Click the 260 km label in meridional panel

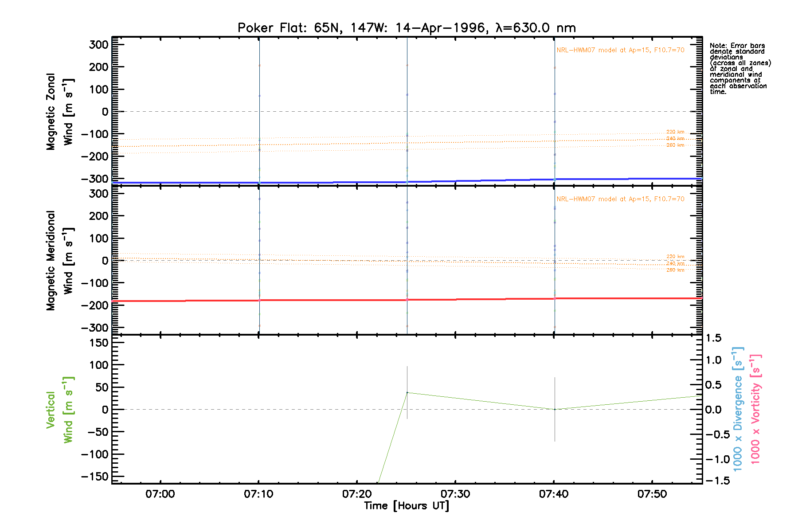tap(675, 270)
